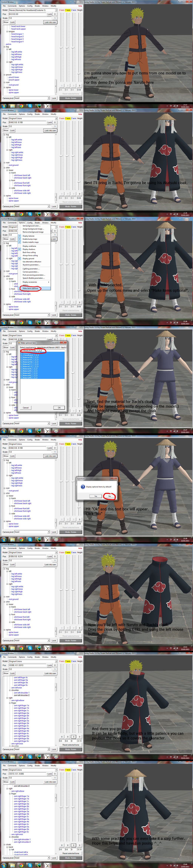Select the head neck lower bone
The image size is (193, 868).
[x=18, y=26]
